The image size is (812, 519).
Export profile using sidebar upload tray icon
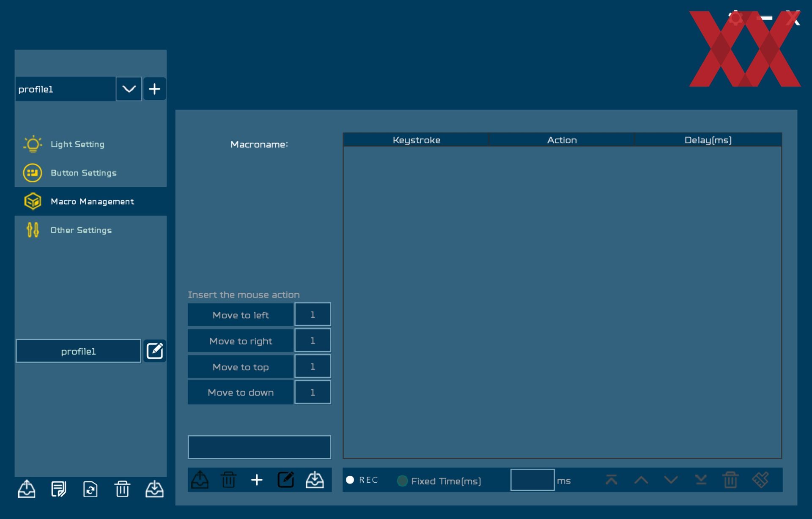[27, 489]
